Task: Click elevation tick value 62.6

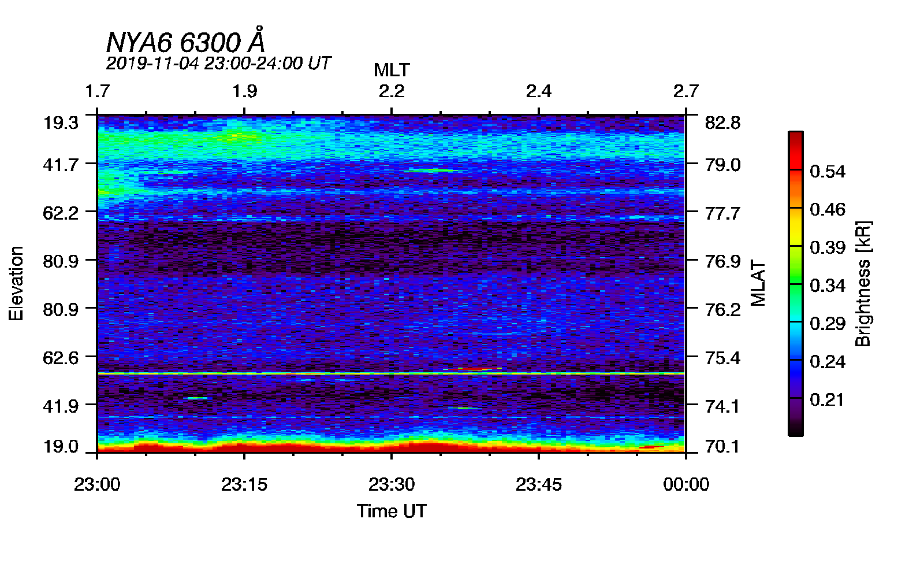Action: [61, 358]
